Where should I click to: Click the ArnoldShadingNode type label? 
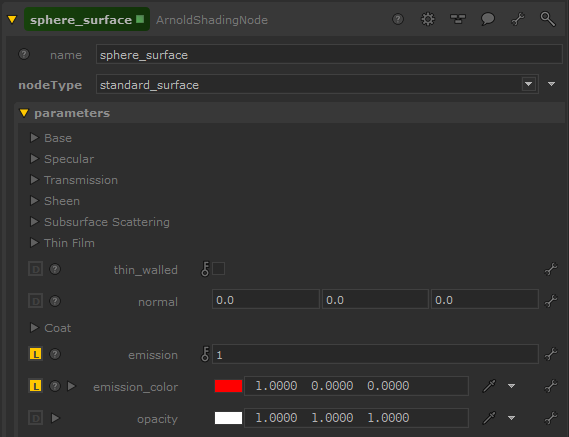212,20
